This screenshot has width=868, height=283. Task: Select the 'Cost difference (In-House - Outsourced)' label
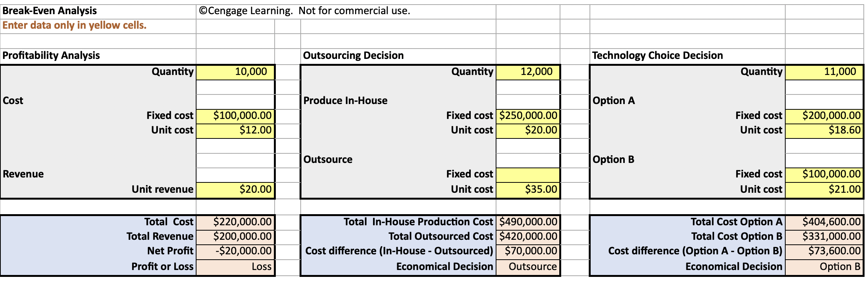[x=399, y=251]
